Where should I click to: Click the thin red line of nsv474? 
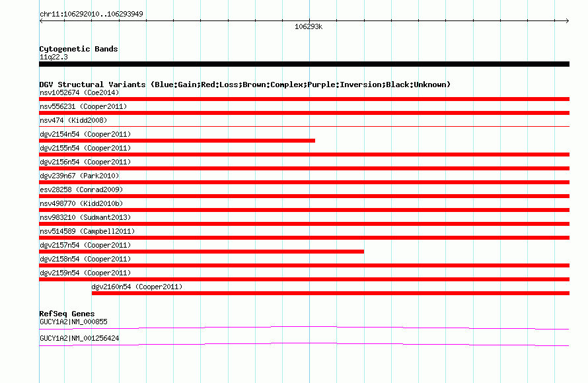pos(304,127)
